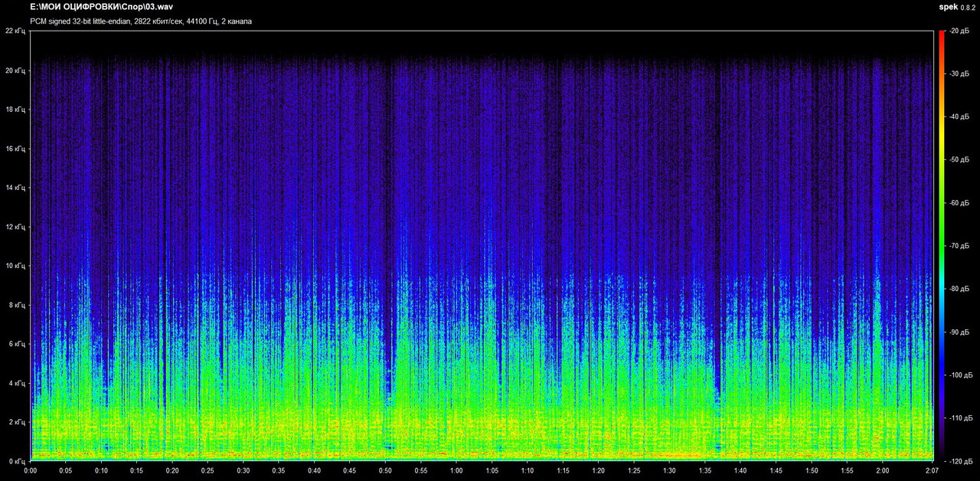980x481 pixels.
Task: Click the vertical dB color gradient bar
Action: [x=941, y=246]
